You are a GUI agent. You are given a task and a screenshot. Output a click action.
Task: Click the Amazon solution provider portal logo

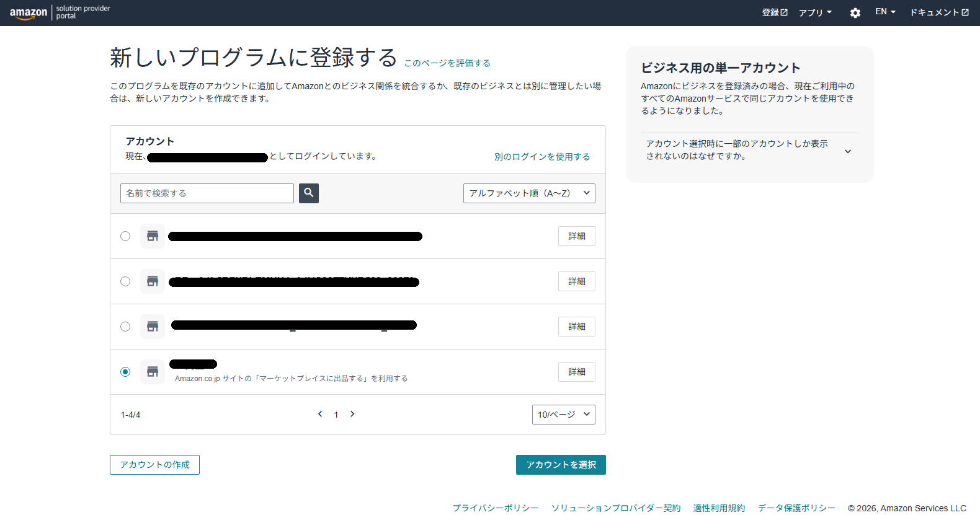pos(60,12)
